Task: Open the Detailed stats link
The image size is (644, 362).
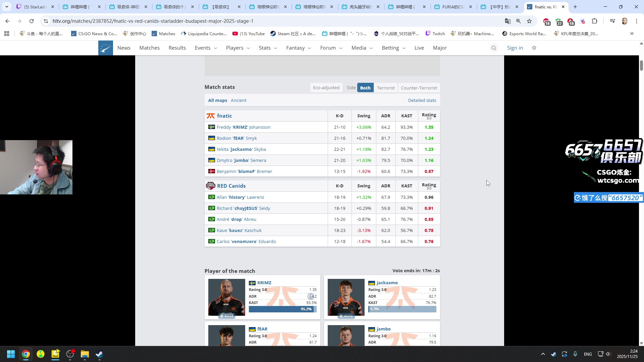Action: click(x=422, y=100)
